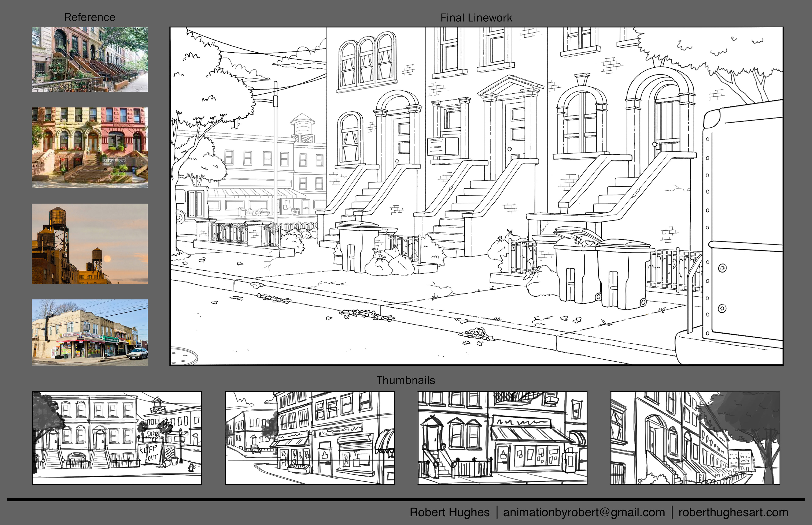Open the corner store reference photo
The width and height of the screenshot is (812, 525).
(90, 332)
